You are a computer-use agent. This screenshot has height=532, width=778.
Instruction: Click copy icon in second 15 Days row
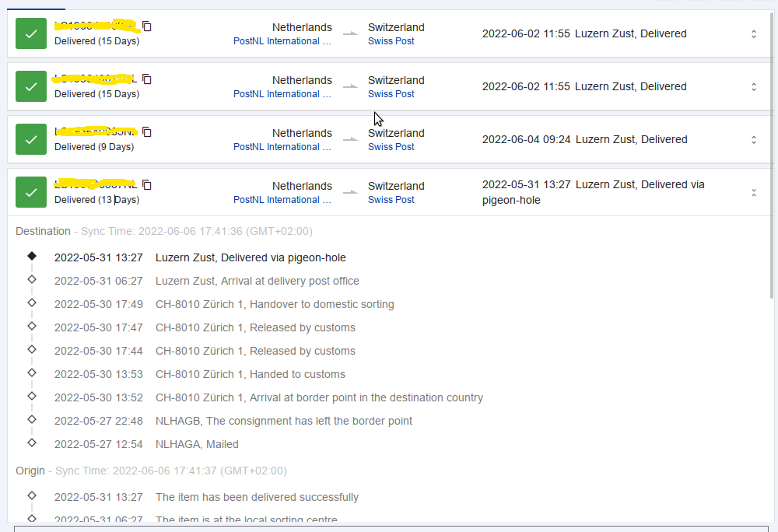pyautogui.click(x=147, y=79)
